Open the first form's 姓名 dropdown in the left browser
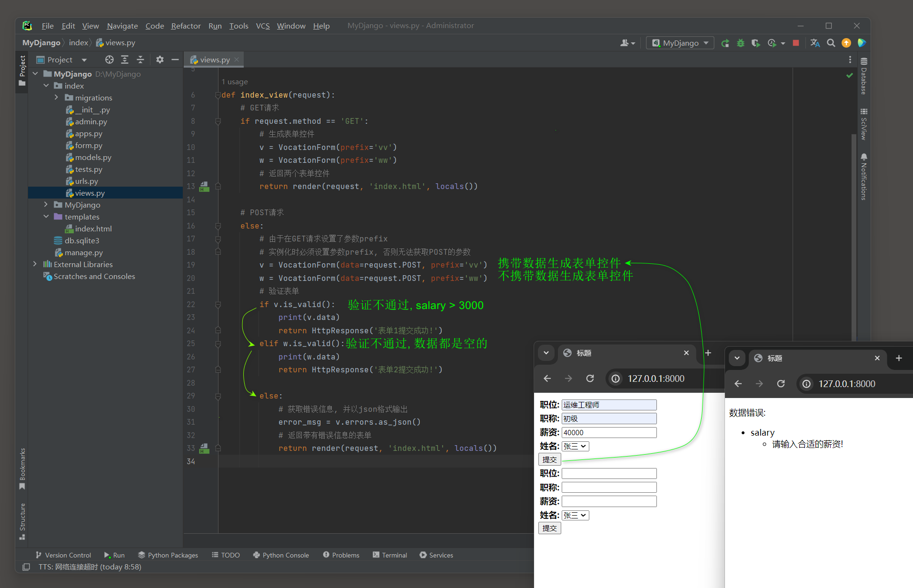Image resolution: width=913 pixels, height=588 pixels. [x=576, y=446]
